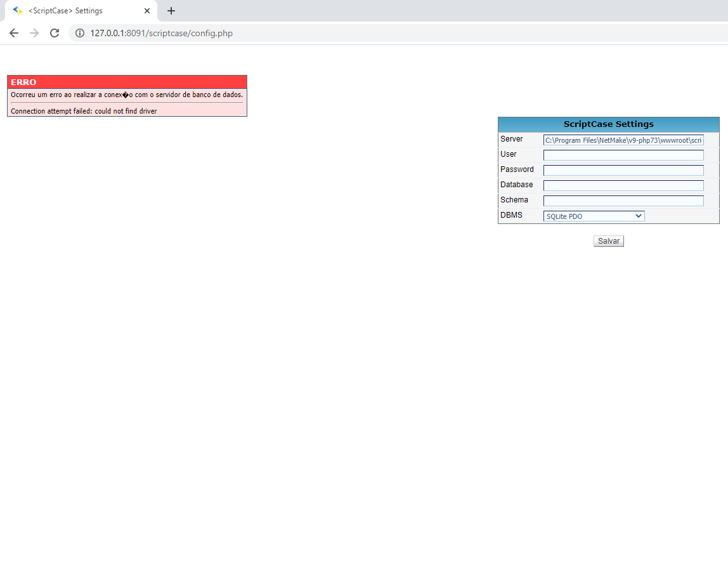Reload the current page
728x568 pixels.
point(55,33)
